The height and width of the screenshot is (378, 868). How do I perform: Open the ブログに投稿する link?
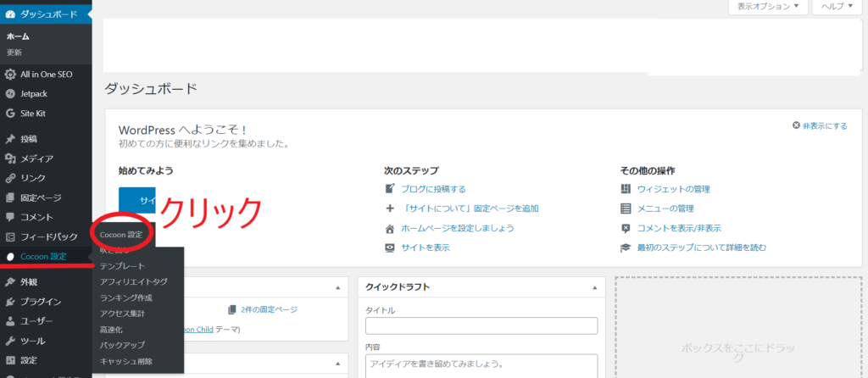coord(433,189)
